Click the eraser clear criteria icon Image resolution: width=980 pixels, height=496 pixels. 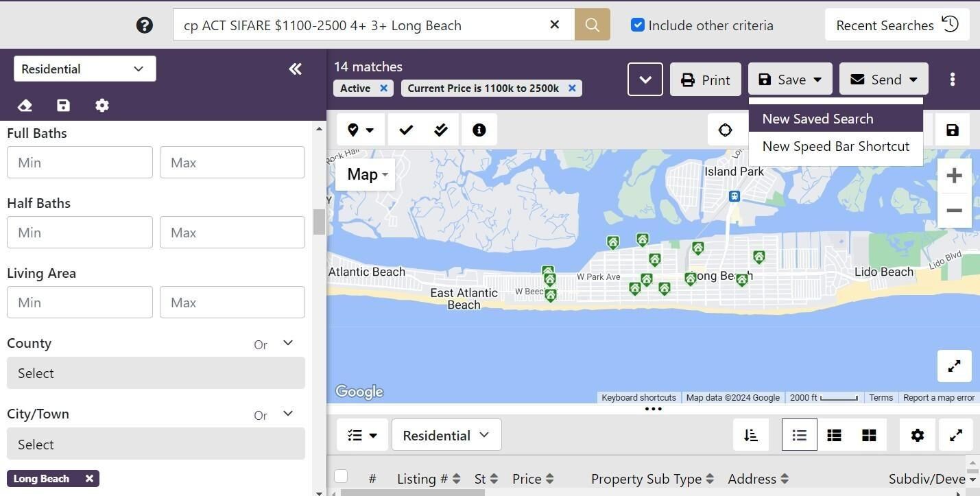[25, 105]
